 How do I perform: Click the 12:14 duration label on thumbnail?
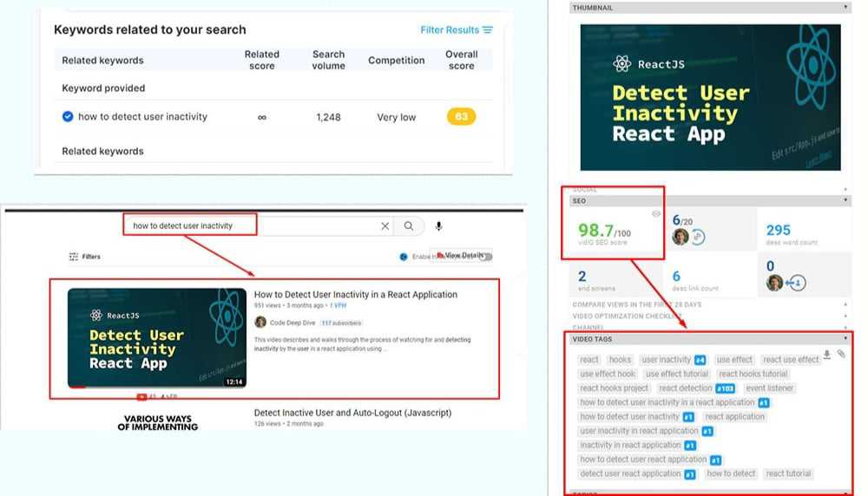coord(234,382)
